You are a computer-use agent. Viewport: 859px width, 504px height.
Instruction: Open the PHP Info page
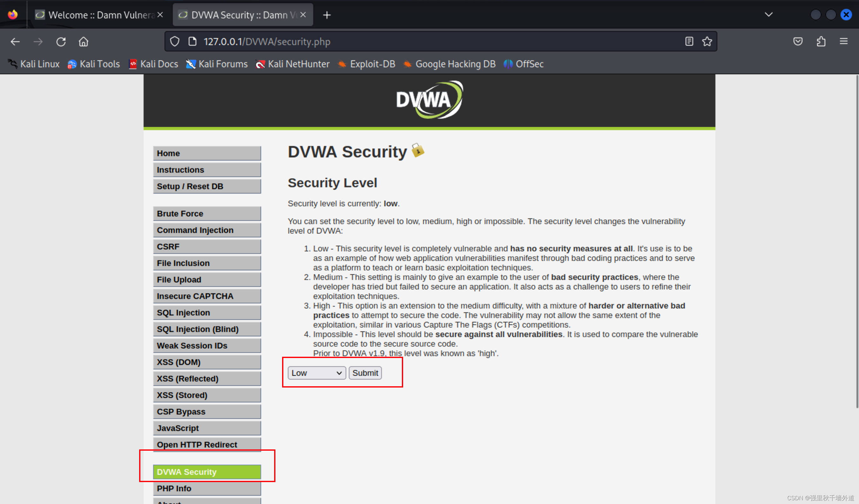pos(207,488)
